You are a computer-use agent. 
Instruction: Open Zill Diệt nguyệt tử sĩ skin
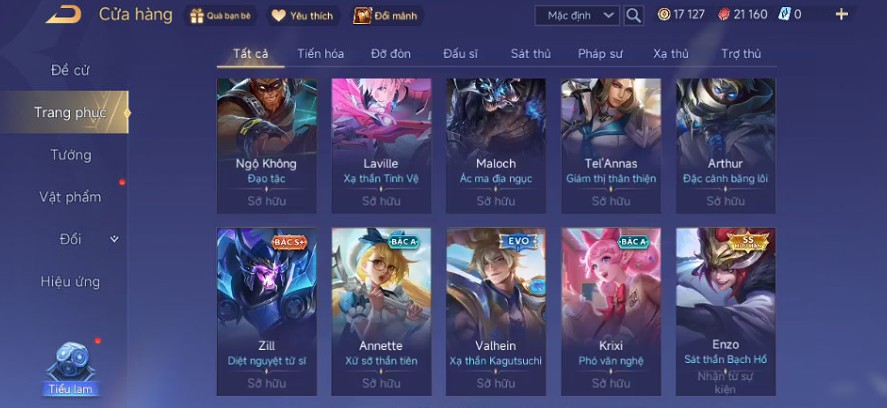(266, 311)
